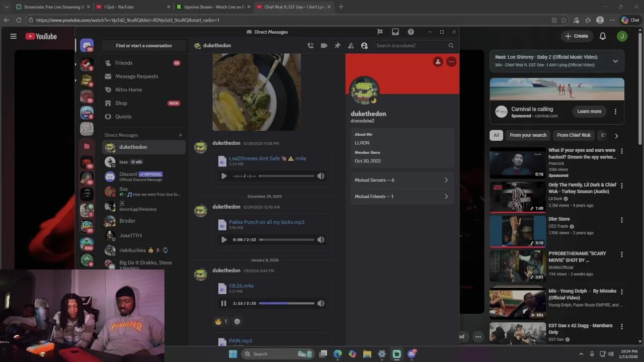
Task: Open more options on dukethedon profile
Action: point(451,62)
